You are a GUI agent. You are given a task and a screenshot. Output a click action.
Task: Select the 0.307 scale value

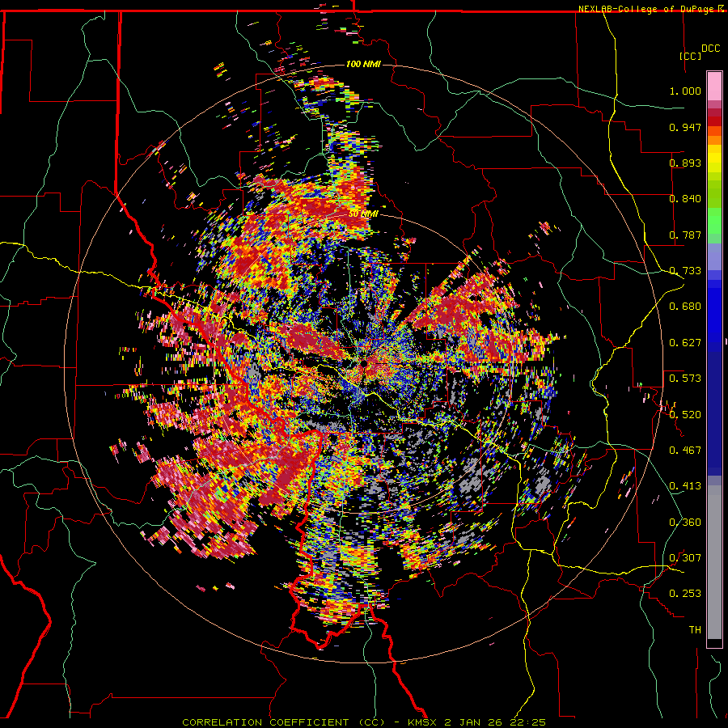685,557
